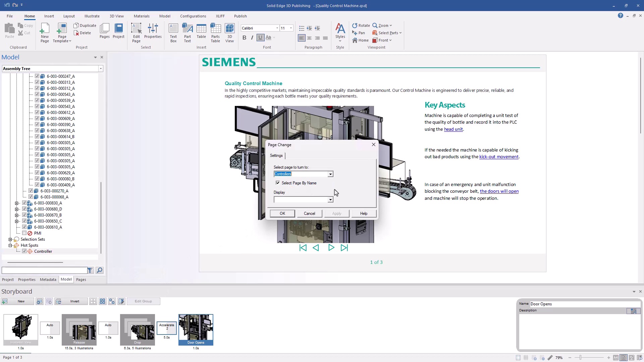
Task: Expand the Selection Sets node
Action: 10,239
